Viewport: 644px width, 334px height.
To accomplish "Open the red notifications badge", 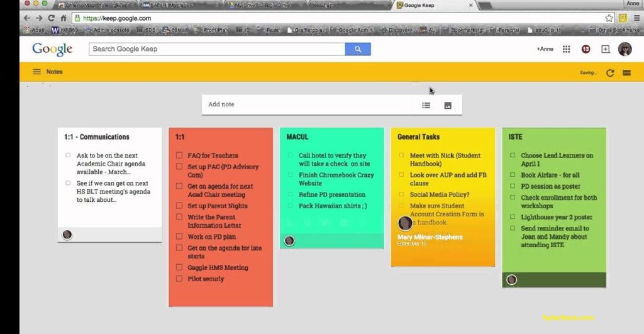I will tap(586, 49).
